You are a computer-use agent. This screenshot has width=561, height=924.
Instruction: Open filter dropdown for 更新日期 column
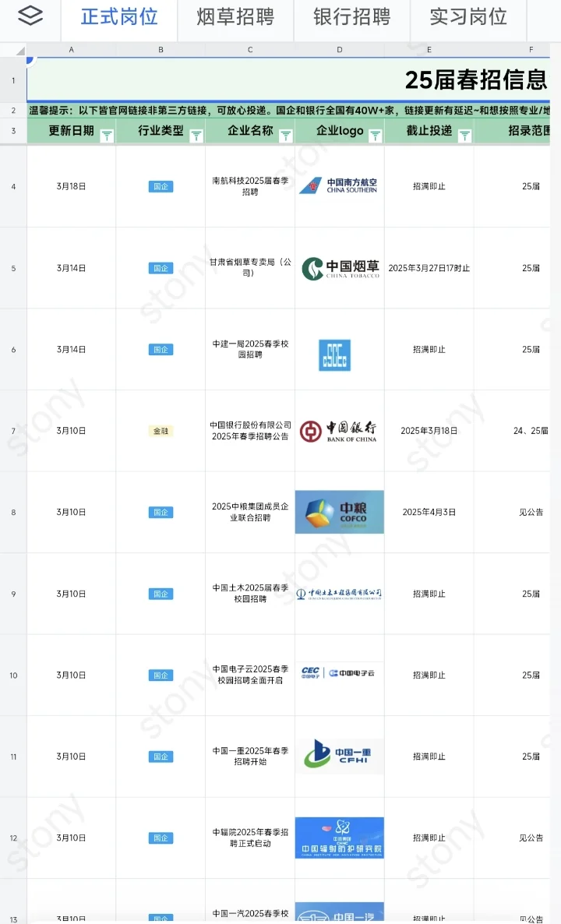[x=107, y=136]
